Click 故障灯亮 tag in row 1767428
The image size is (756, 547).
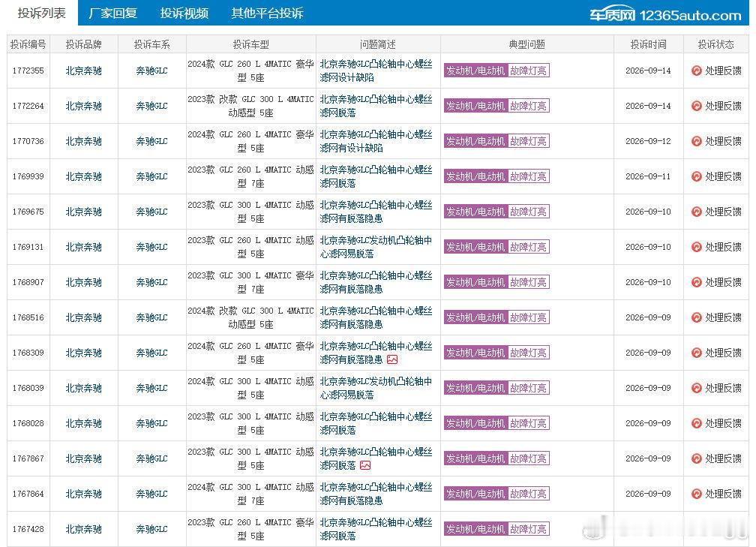click(x=529, y=529)
